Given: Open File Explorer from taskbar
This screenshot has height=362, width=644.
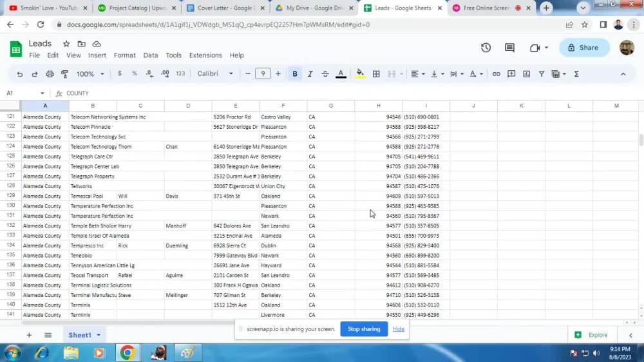Looking at the screenshot, I should (x=71, y=352).
